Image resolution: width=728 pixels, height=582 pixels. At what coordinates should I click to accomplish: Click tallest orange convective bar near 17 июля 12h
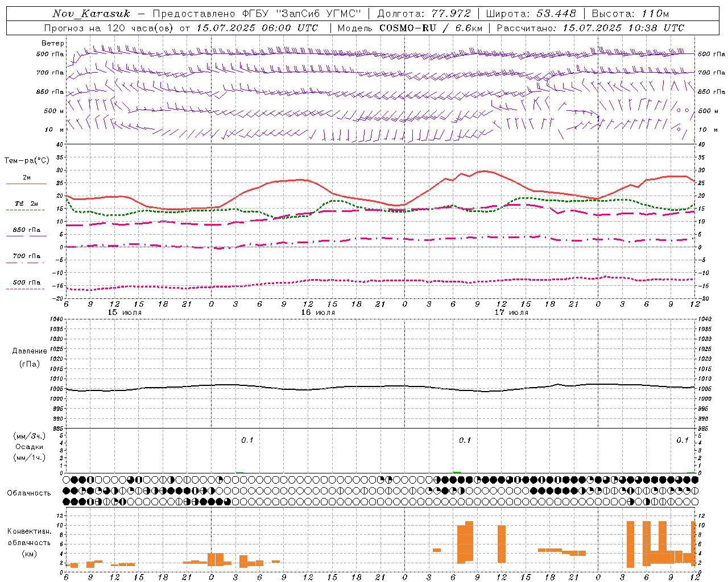(x=502, y=544)
